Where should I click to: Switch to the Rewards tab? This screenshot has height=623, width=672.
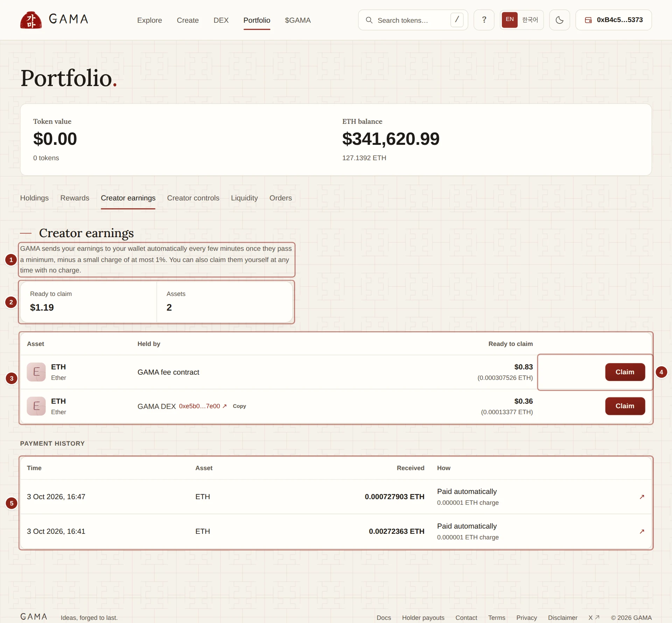point(75,198)
